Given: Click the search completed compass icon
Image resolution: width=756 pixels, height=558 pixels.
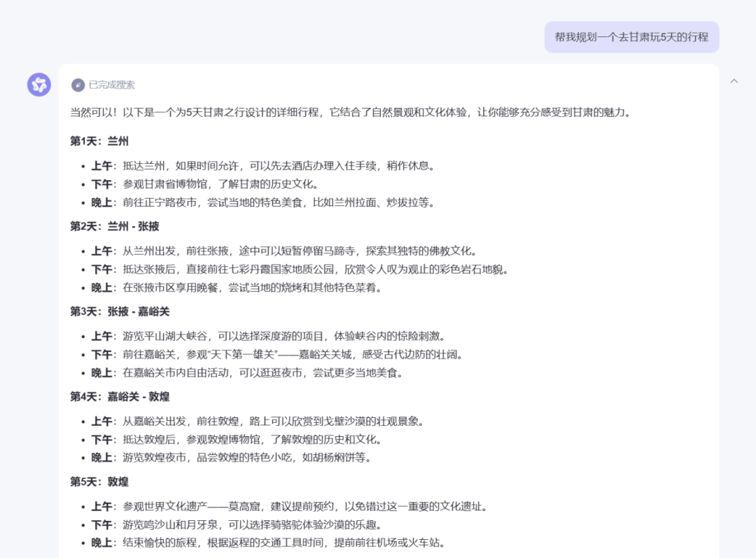Looking at the screenshot, I should pos(78,85).
